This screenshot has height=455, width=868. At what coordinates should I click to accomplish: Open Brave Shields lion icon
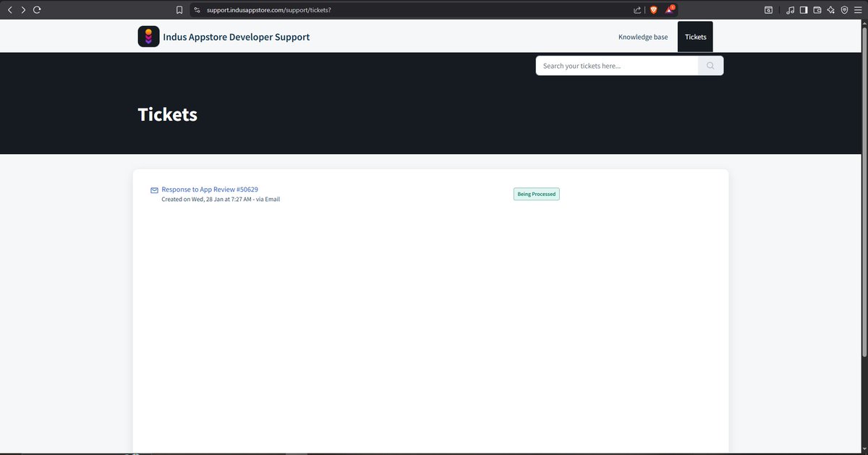pyautogui.click(x=654, y=10)
